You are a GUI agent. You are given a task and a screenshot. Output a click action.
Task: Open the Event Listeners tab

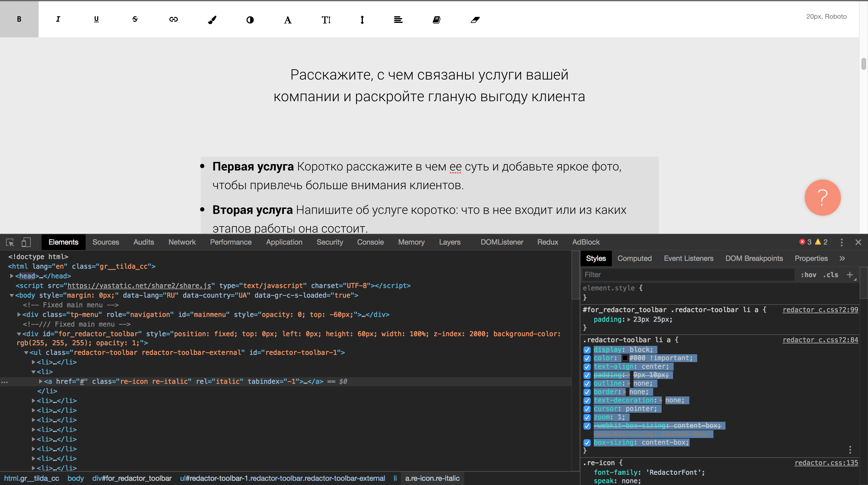tap(688, 258)
